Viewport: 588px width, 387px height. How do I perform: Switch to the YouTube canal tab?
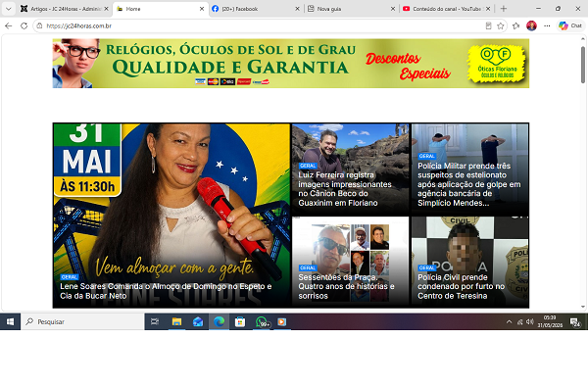pyautogui.click(x=447, y=9)
